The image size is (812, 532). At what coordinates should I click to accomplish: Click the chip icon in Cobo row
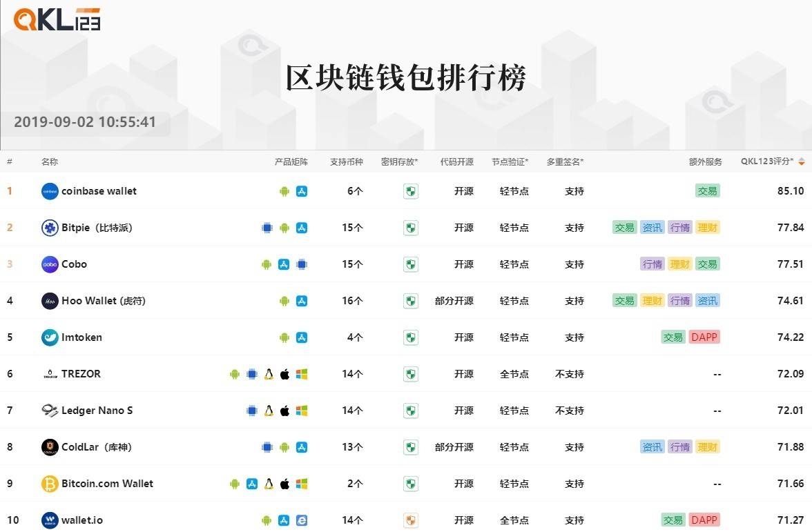(302, 264)
